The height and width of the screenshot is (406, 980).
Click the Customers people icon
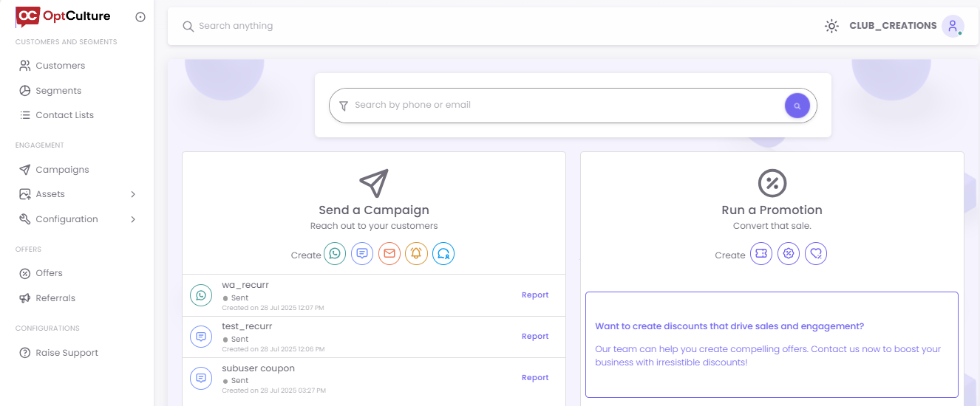click(25, 66)
